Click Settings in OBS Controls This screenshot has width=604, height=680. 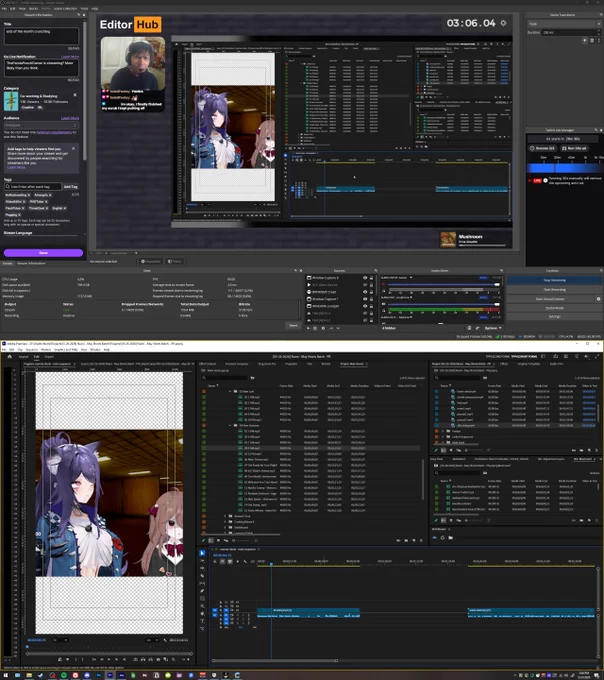pos(555,317)
